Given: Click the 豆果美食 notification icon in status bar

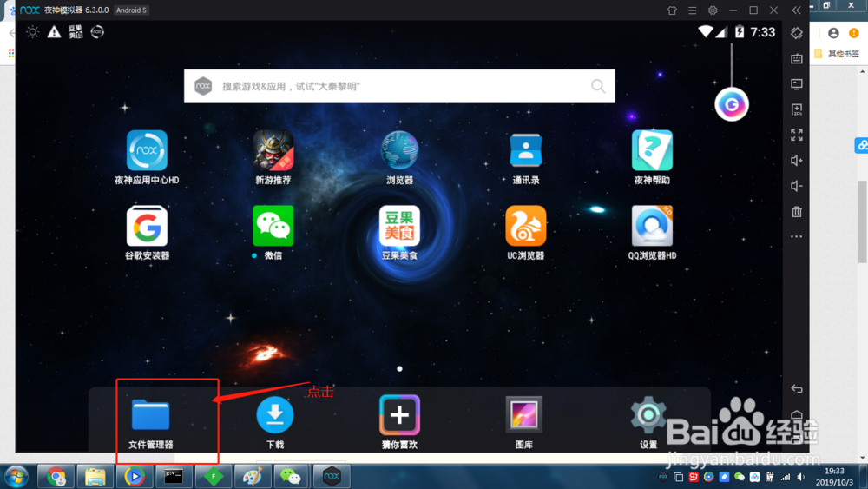Looking at the screenshot, I should [x=76, y=32].
